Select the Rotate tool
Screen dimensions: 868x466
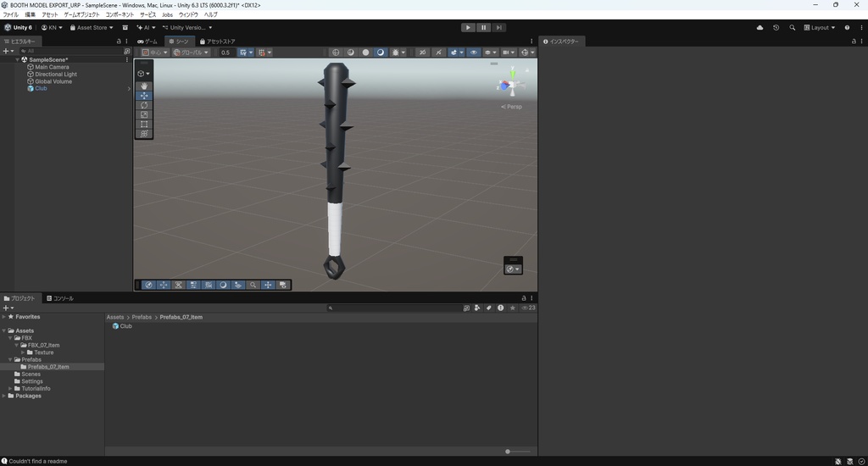point(144,105)
